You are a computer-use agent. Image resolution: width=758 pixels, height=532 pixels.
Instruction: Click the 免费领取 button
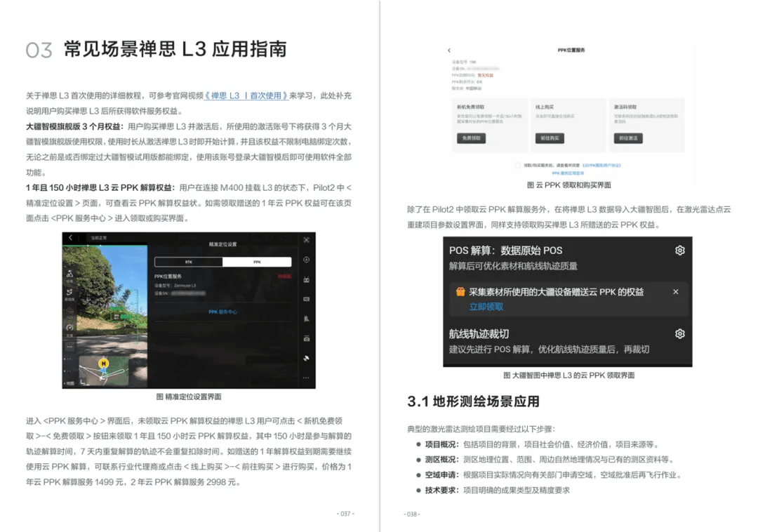[472, 138]
